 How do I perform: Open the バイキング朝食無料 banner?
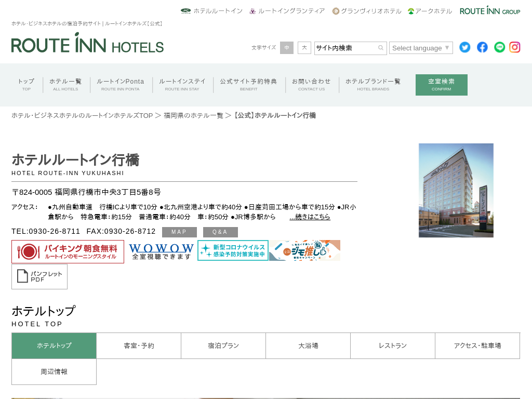(x=68, y=252)
